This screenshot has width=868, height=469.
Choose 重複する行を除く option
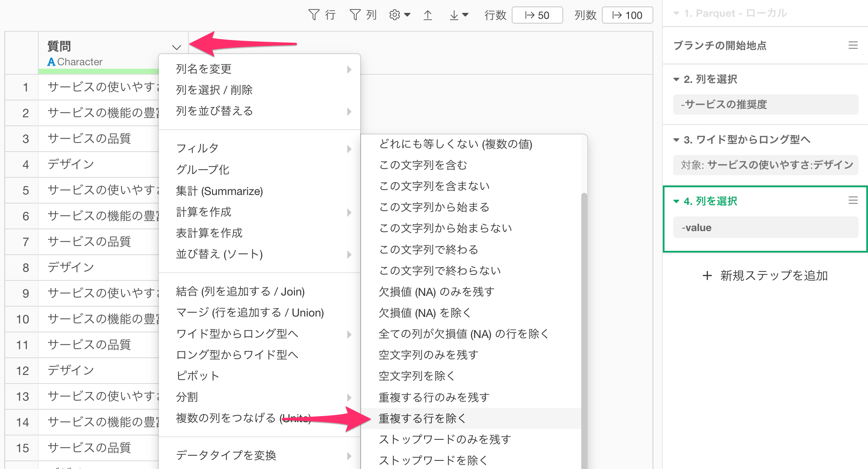point(471,418)
